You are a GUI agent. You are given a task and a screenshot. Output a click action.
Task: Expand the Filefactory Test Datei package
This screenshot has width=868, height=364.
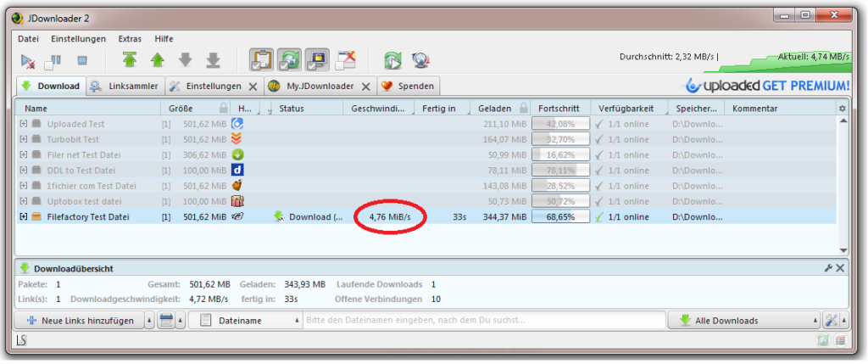tap(23, 216)
